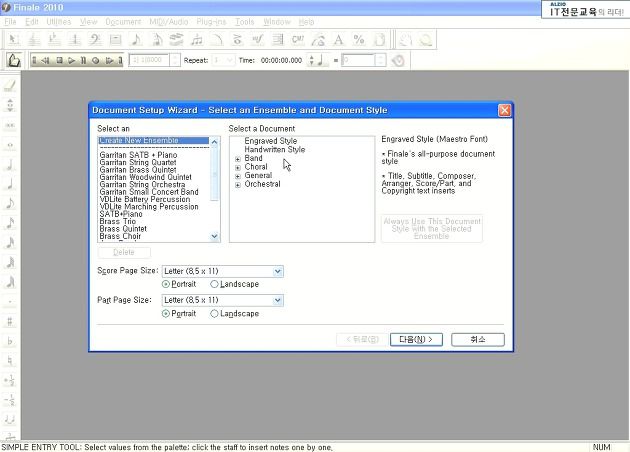Select the HyperScribe tool icon

click(x=177, y=40)
